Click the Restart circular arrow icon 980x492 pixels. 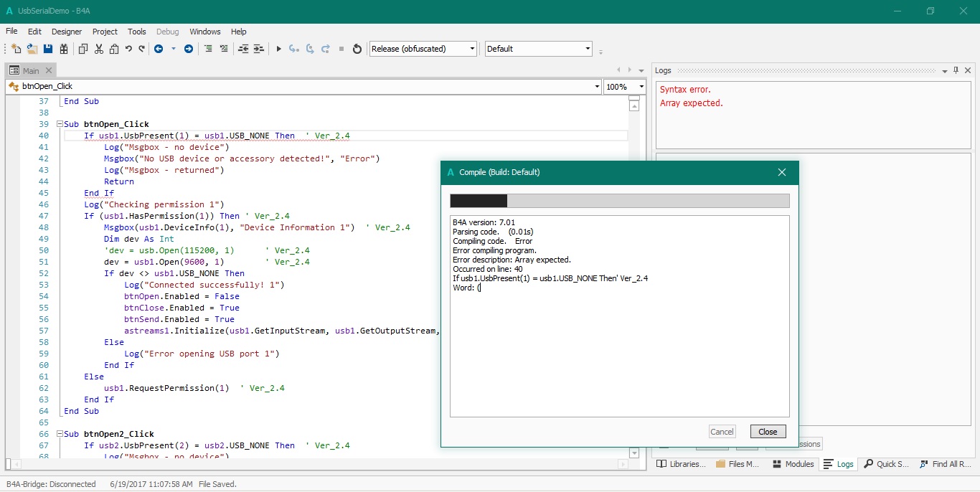click(x=357, y=49)
